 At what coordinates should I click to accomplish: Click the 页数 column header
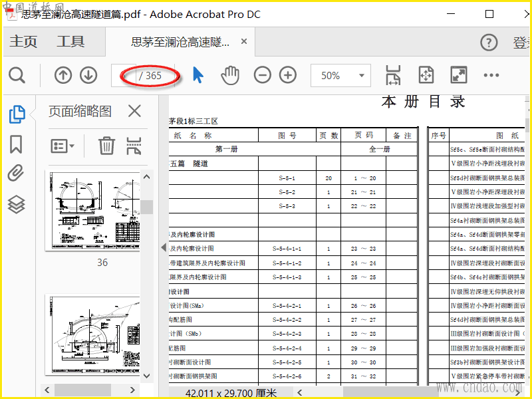tap(329, 136)
